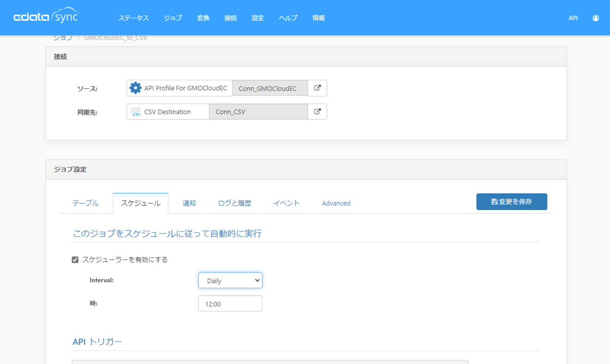This screenshot has height=364, width=610.
Task: Open destination connection external link icon
Action: coord(317,112)
